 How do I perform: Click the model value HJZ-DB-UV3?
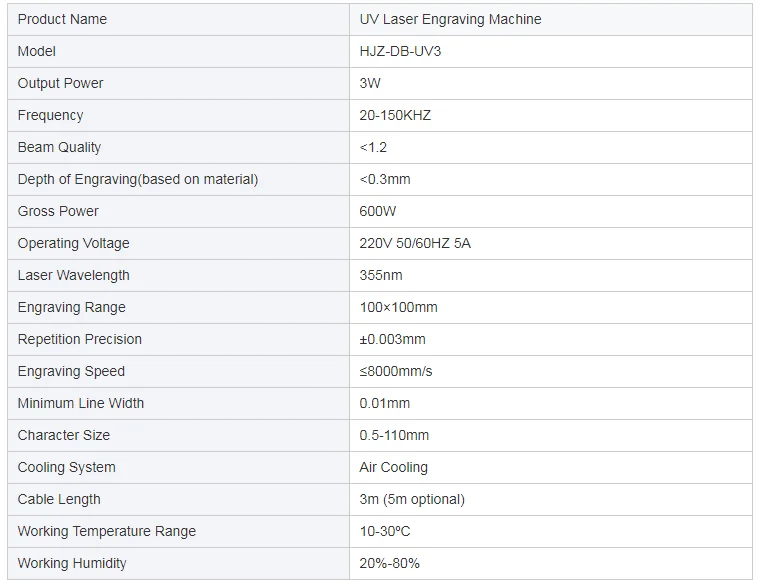400,51
